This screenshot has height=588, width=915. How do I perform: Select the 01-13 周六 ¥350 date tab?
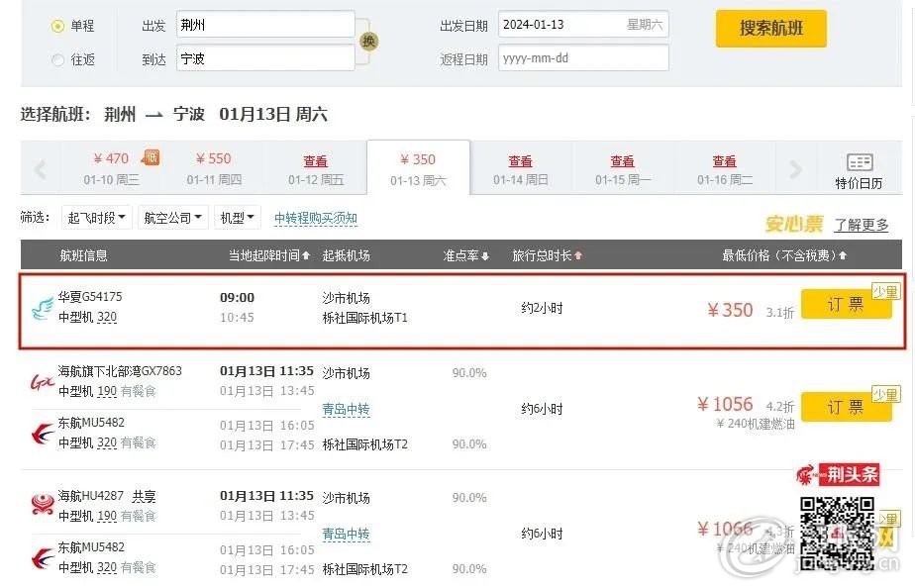point(418,168)
